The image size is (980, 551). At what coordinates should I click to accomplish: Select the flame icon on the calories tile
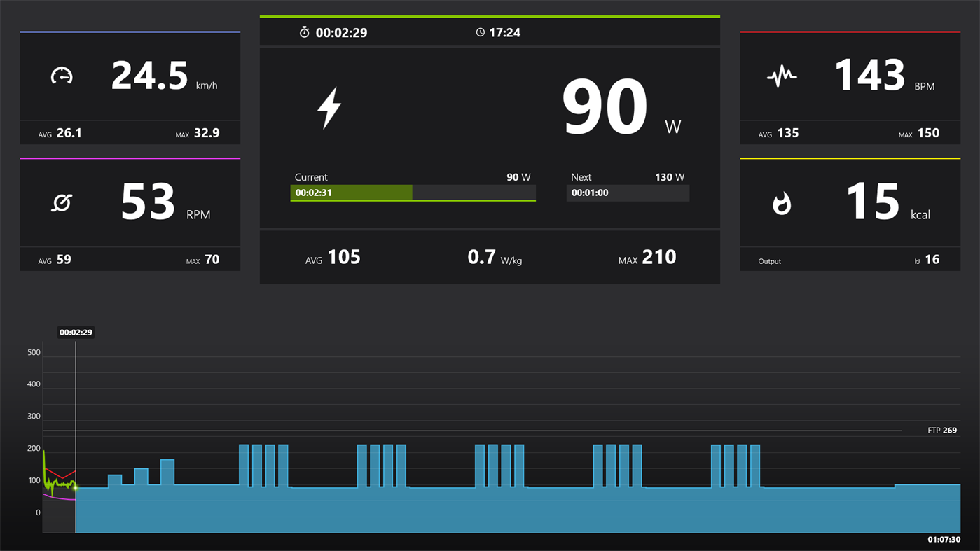tap(782, 203)
